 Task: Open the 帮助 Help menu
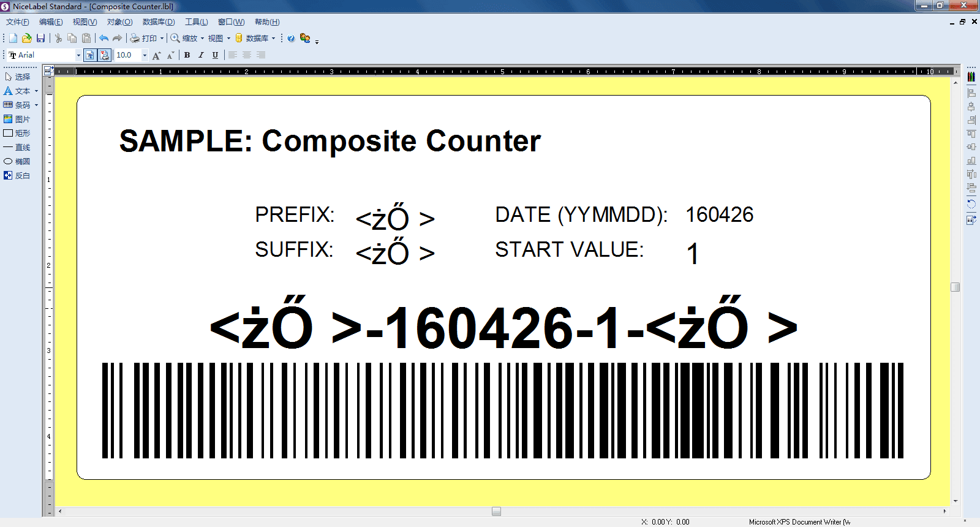[267, 22]
